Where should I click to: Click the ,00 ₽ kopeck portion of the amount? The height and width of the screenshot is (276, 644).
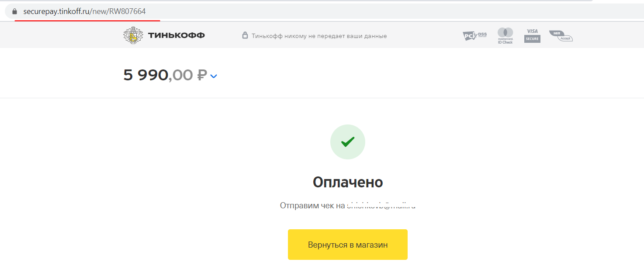point(188,75)
